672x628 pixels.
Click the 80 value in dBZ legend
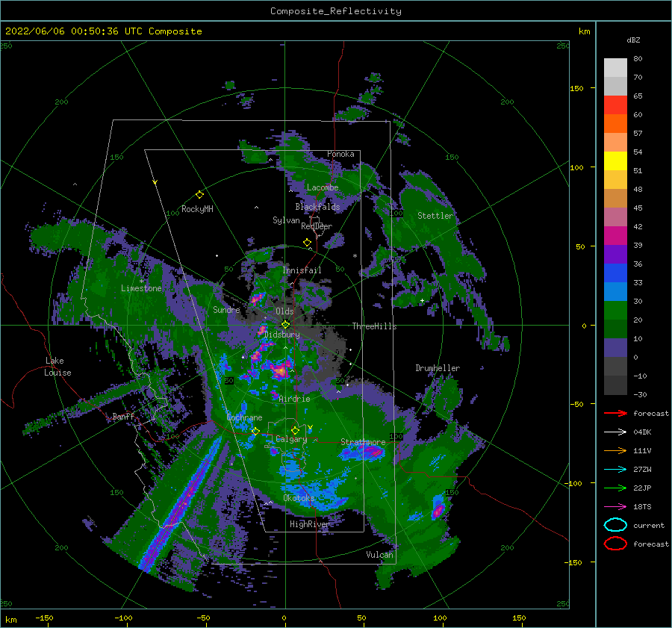tap(638, 58)
